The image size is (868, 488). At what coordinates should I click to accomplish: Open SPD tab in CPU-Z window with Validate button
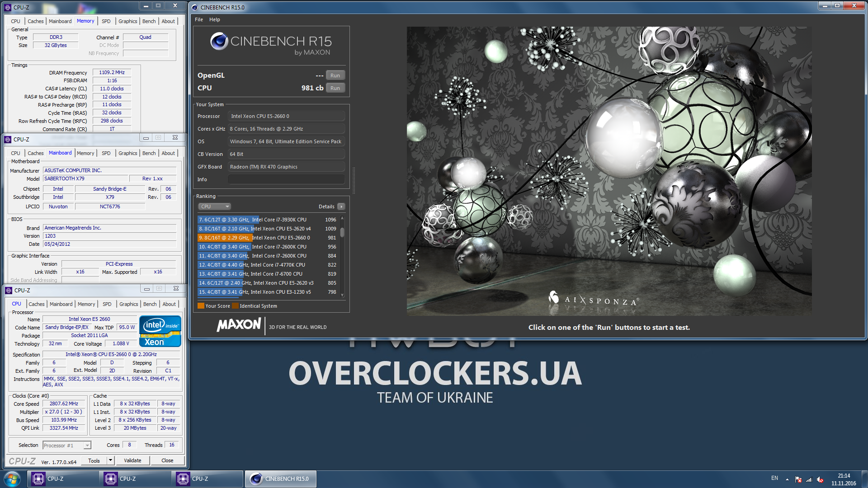[107, 304]
